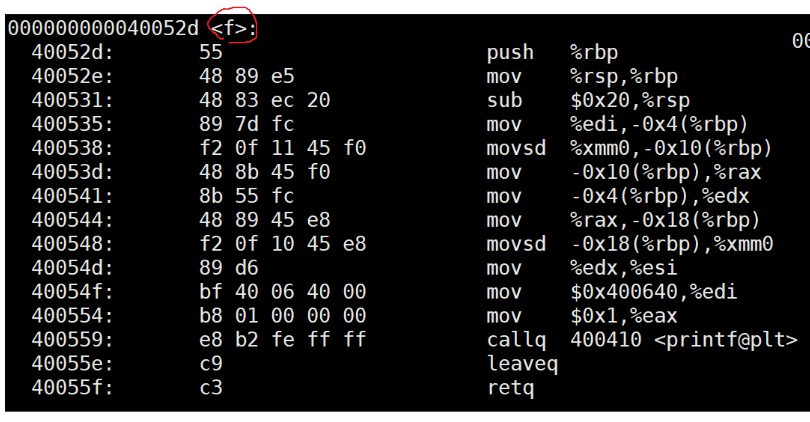Select the mov $0x1,%eax instruction
This screenshot has height=422, width=810.
[x=582, y=316]
